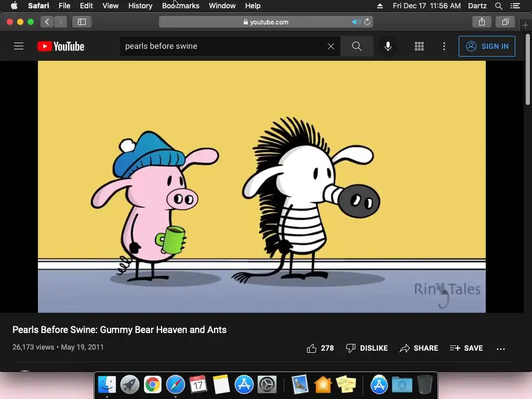Open Spotlight search in menu bar

click(498, 6)
